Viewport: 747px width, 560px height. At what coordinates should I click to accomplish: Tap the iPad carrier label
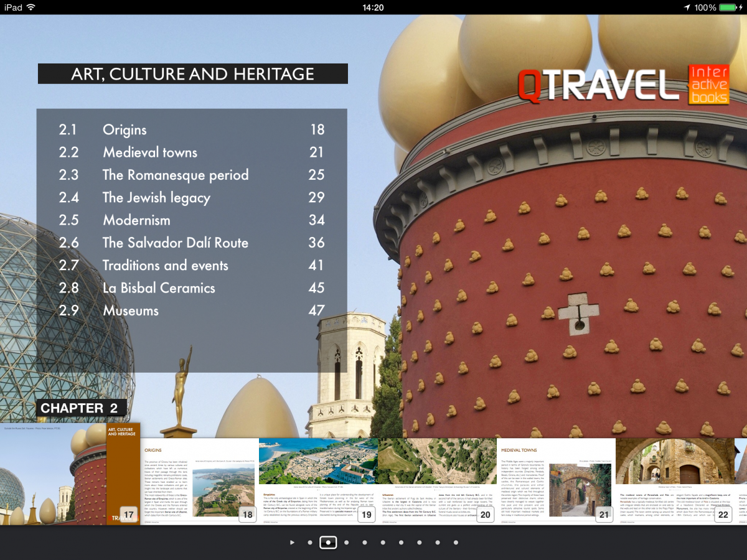(13, 7)
